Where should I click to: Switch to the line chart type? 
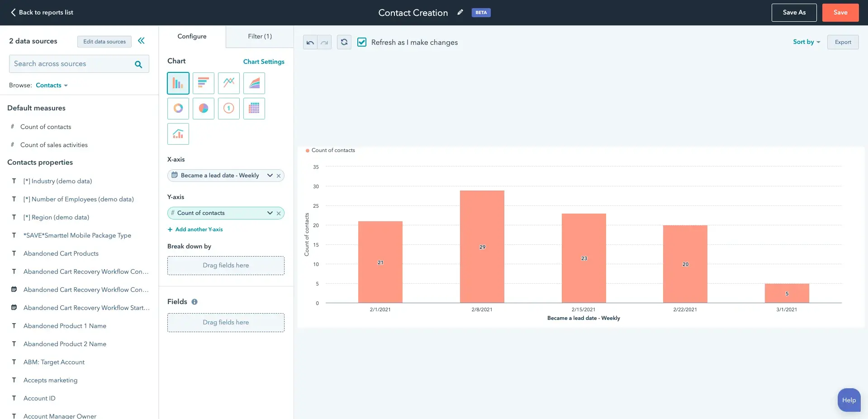click(228, 83)
